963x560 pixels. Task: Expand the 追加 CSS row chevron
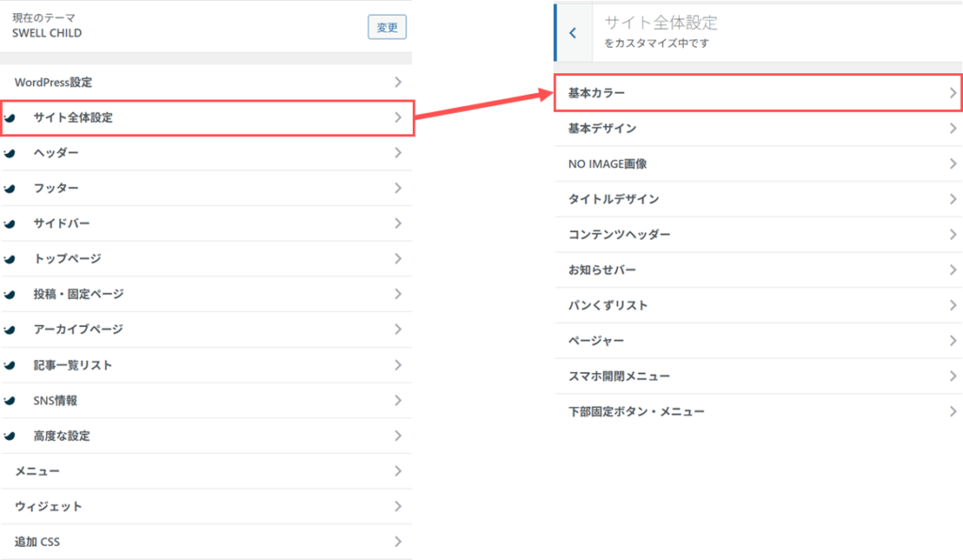[398, 542]
